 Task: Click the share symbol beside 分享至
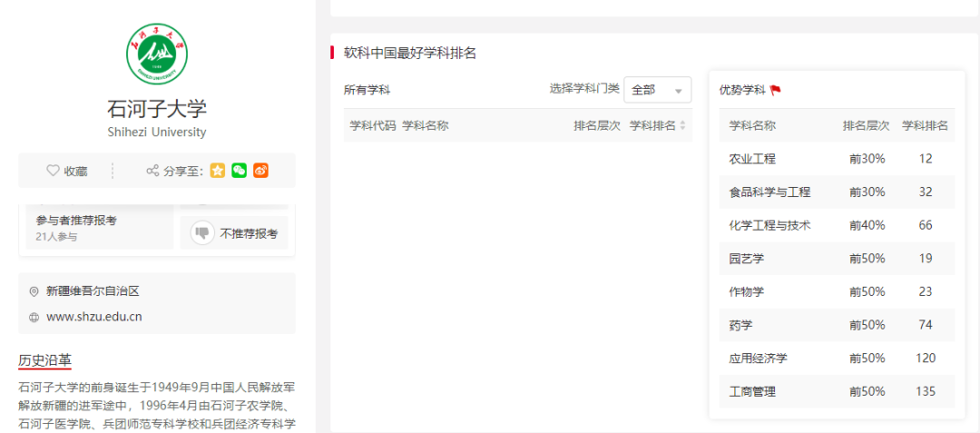click(152, 171)
